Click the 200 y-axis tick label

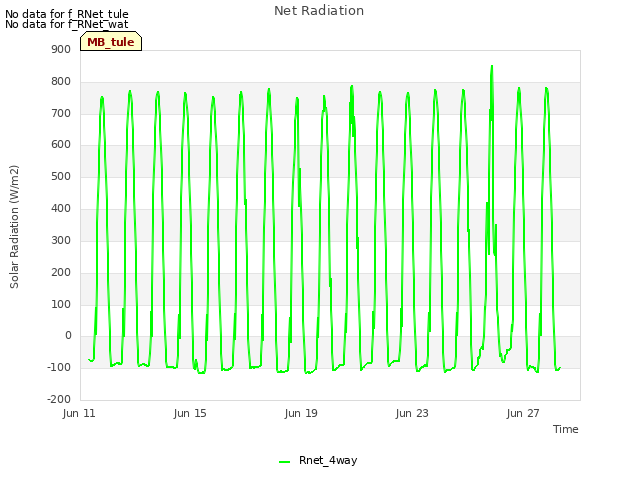(x=61, y=272)
